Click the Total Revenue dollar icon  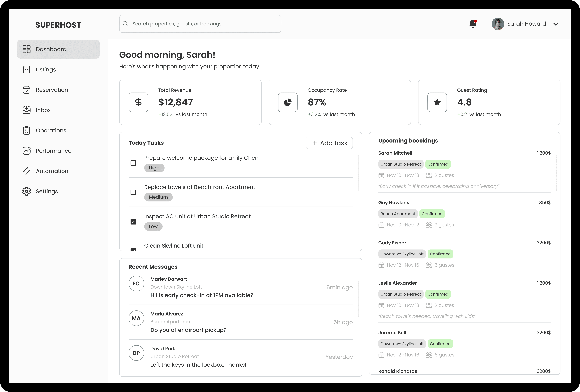pos(138,102)
